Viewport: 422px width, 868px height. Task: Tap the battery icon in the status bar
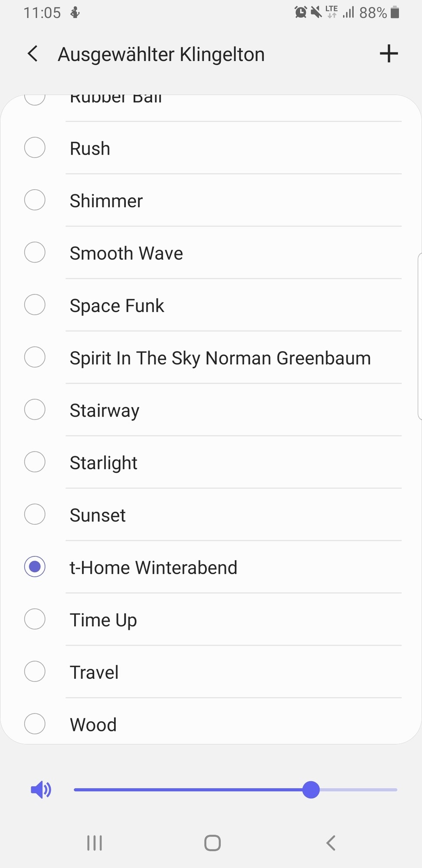395,12
